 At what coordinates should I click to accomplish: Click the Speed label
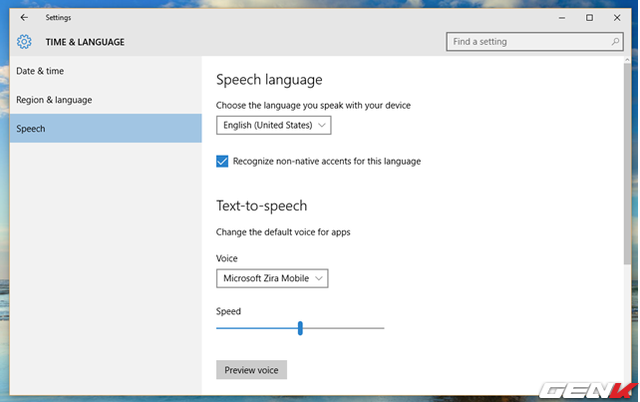coord(228,311)
